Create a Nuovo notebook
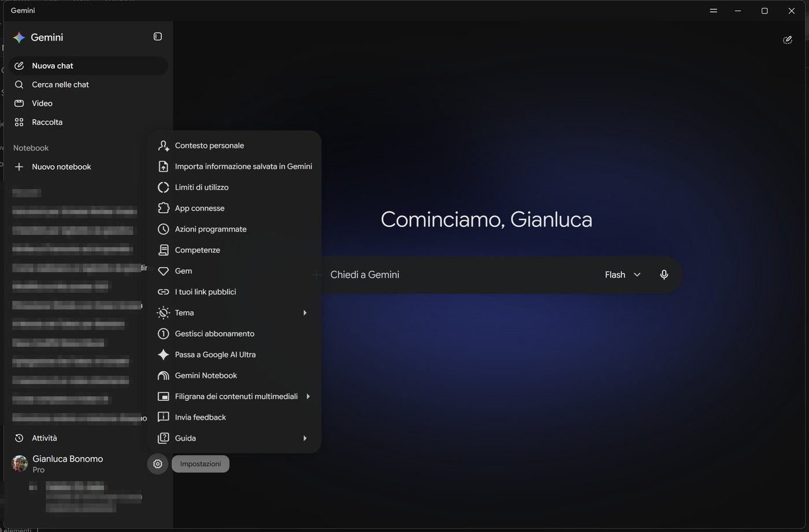Screen dimensions: 809x532 coord(88,167)
